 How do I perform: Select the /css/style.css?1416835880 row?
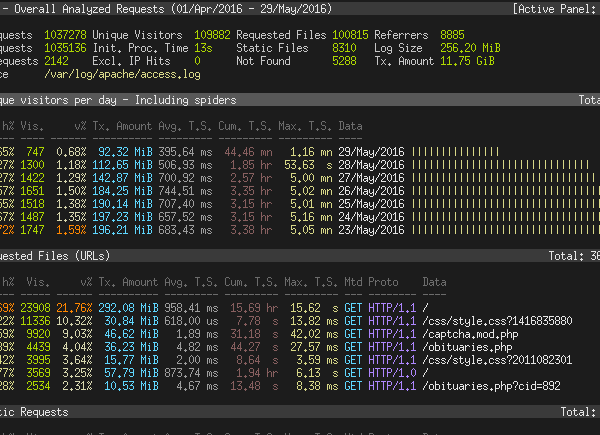[300, 321]
